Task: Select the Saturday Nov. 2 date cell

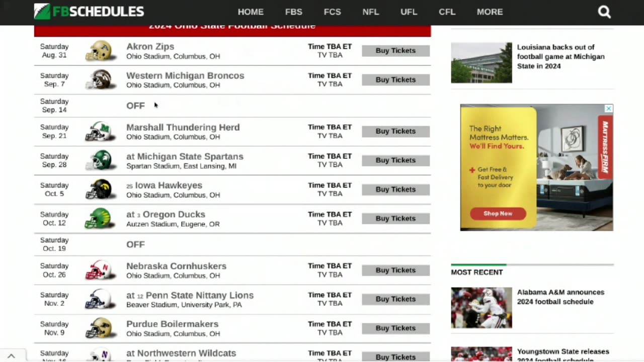Action: (54, 299)
